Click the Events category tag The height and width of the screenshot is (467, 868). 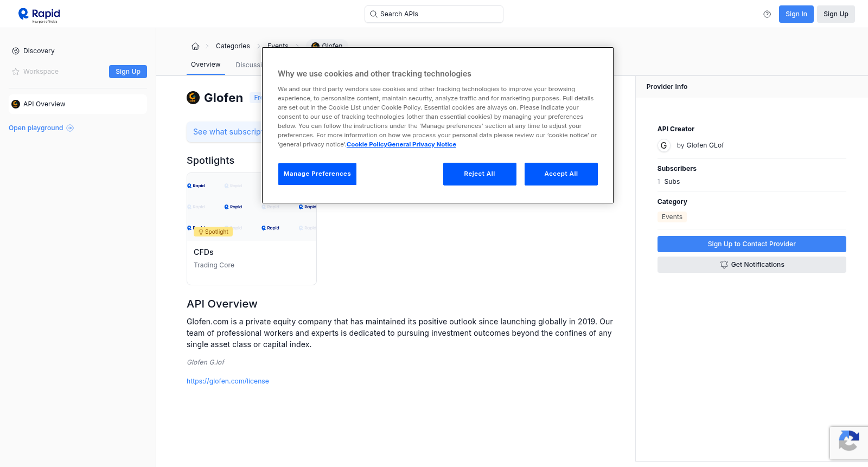(x=672, y=217)
